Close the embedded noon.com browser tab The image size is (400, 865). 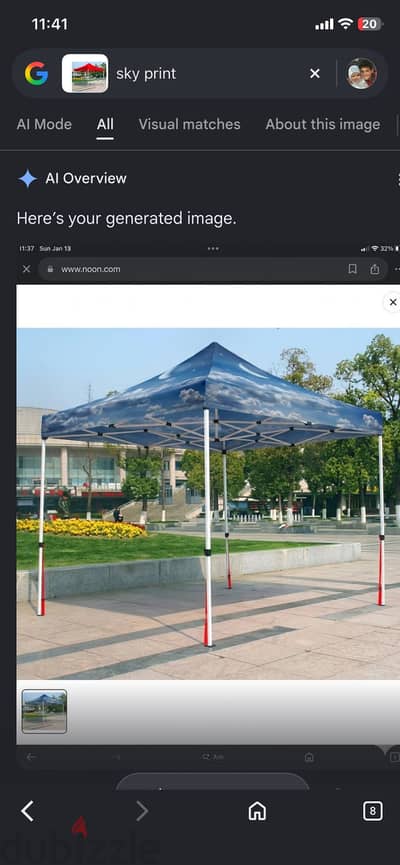coord(26,269)
